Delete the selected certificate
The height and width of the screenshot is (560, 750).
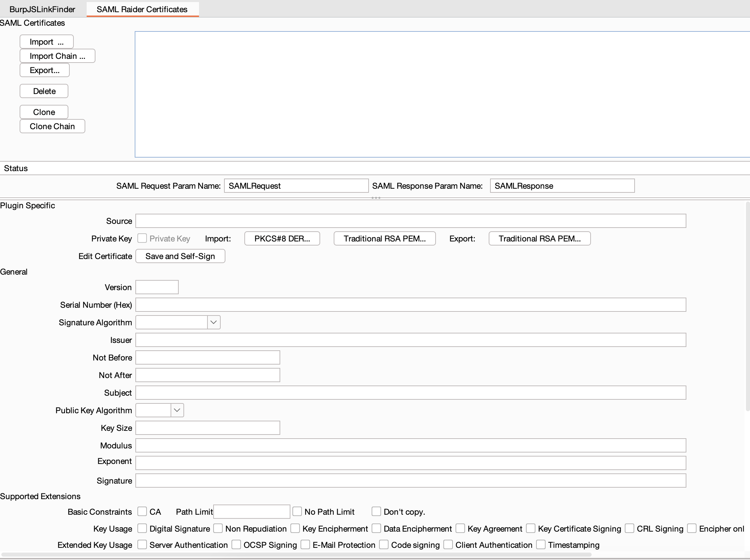point(44,91)
